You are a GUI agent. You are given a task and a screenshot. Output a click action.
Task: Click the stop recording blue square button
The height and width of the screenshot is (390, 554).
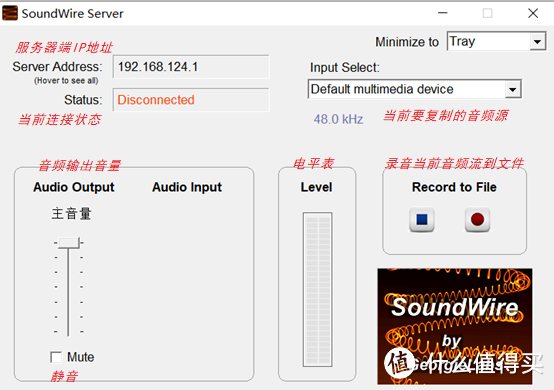(422, 219)
